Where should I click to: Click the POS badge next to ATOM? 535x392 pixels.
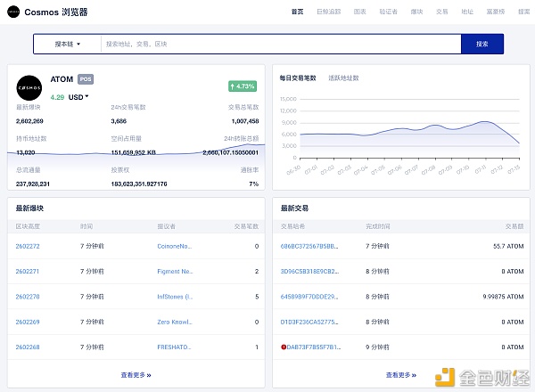(x=86, y=79)
